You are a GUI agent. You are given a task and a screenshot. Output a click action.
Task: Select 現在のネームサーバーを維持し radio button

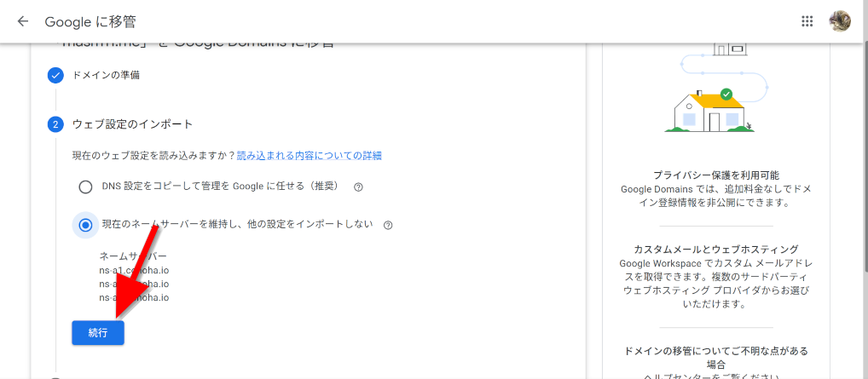(x=85, y=225)
